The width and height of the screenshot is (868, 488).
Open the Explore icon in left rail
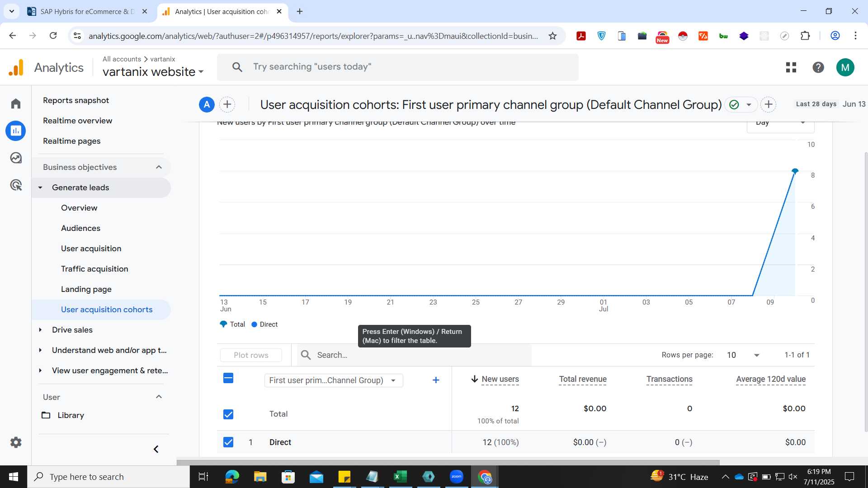coord(16,158)
